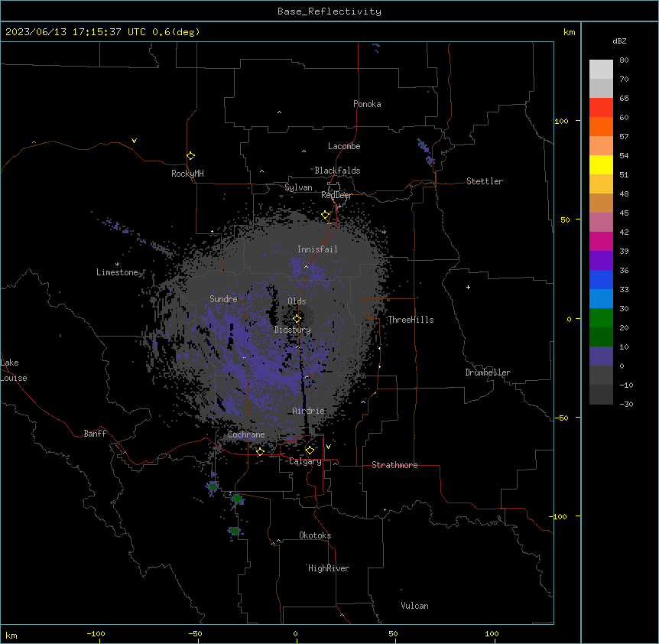659x644 pixels.
Task: Click the Strathmore label
Action: point(394,465)
